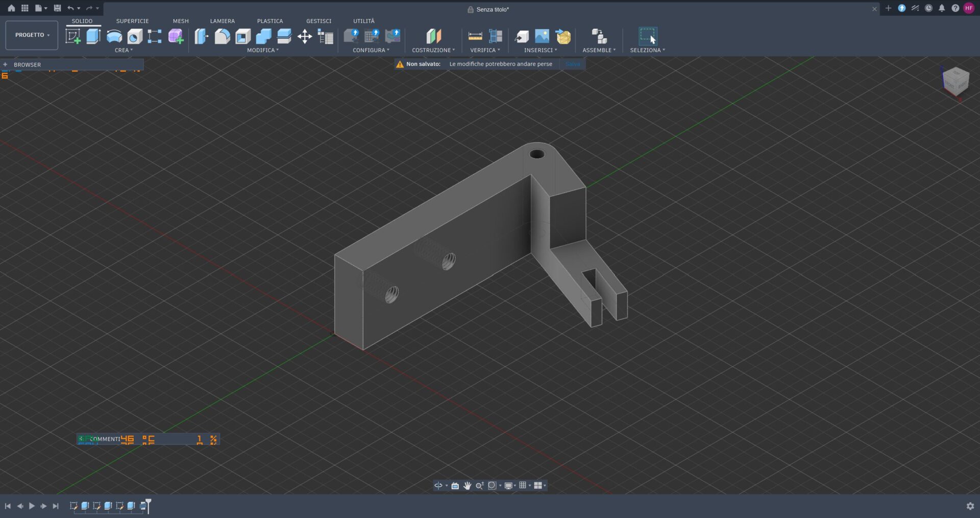
Task: Redo the last undone action
Action: click(89, 8)
